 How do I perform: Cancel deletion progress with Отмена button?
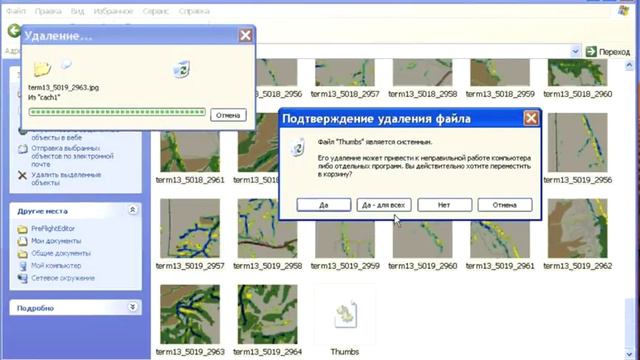pyautogui.click(x=228, y=115)
